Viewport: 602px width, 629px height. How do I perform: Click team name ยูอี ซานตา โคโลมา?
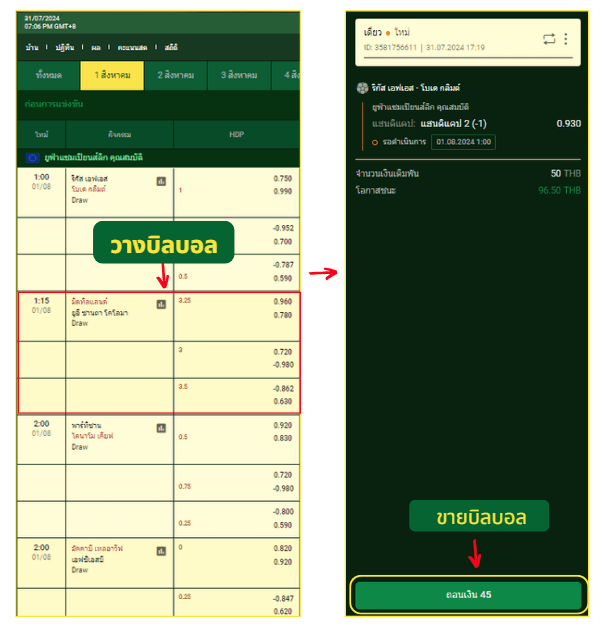(x=99, y=313)
